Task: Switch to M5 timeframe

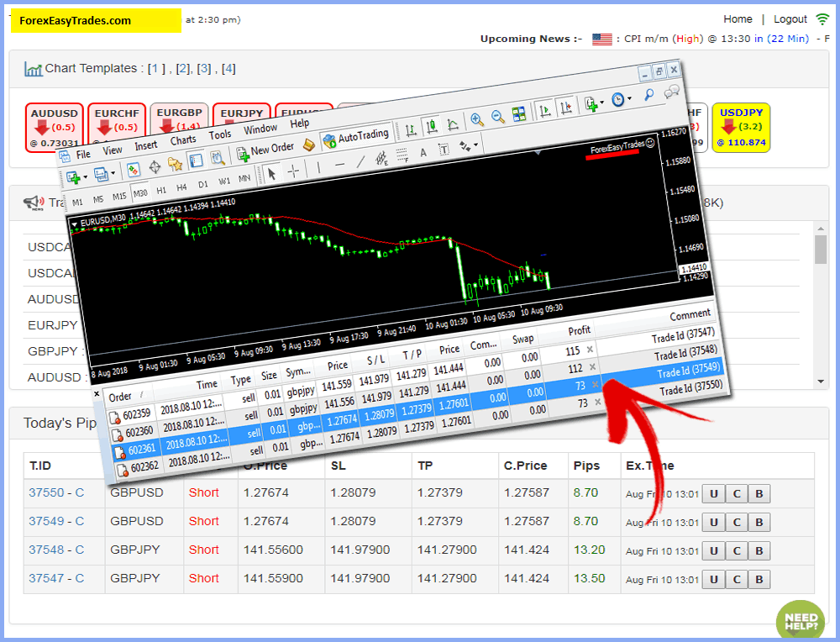Action: point(99,199)
